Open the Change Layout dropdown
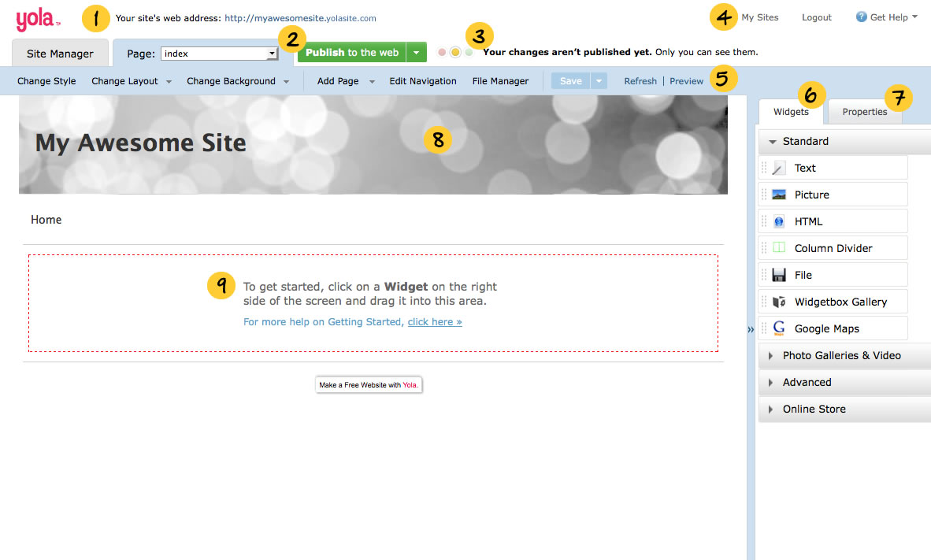931x560 pixels. [169, 81]
